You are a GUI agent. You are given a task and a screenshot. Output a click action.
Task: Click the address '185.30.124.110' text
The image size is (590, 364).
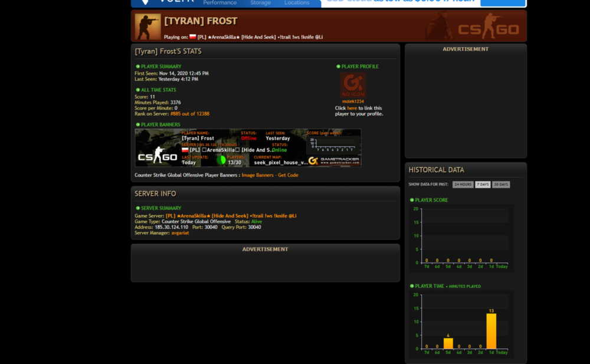click(171, 227)
